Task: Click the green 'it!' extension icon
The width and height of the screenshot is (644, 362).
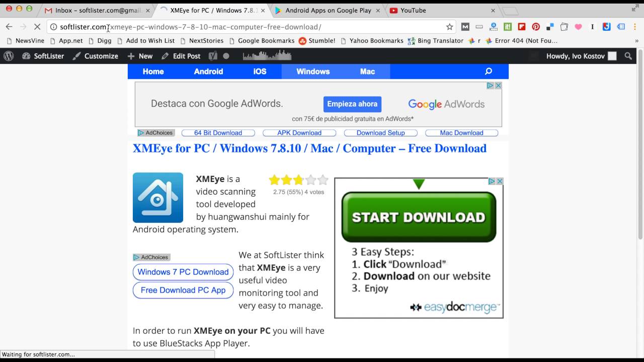Action: tap(508, 27)
